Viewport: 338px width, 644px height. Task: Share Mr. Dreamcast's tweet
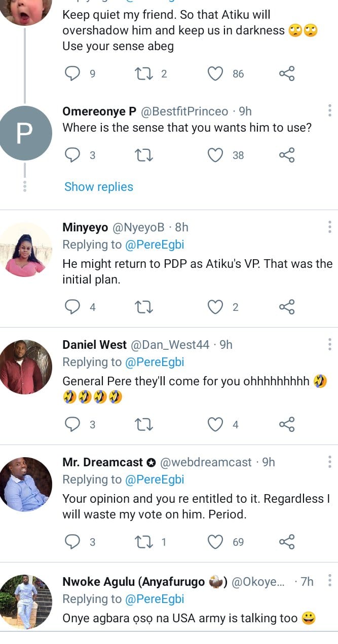[x=287, y=542]
